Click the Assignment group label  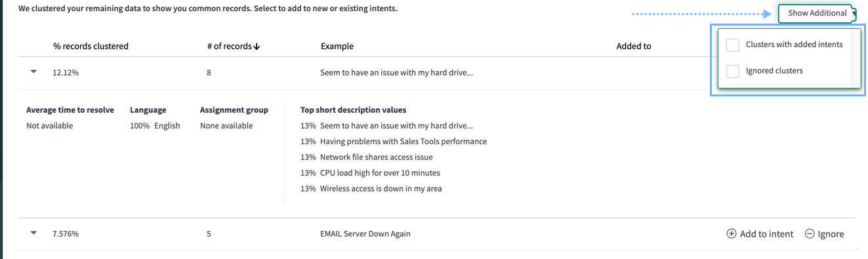[x=234, y=110]
